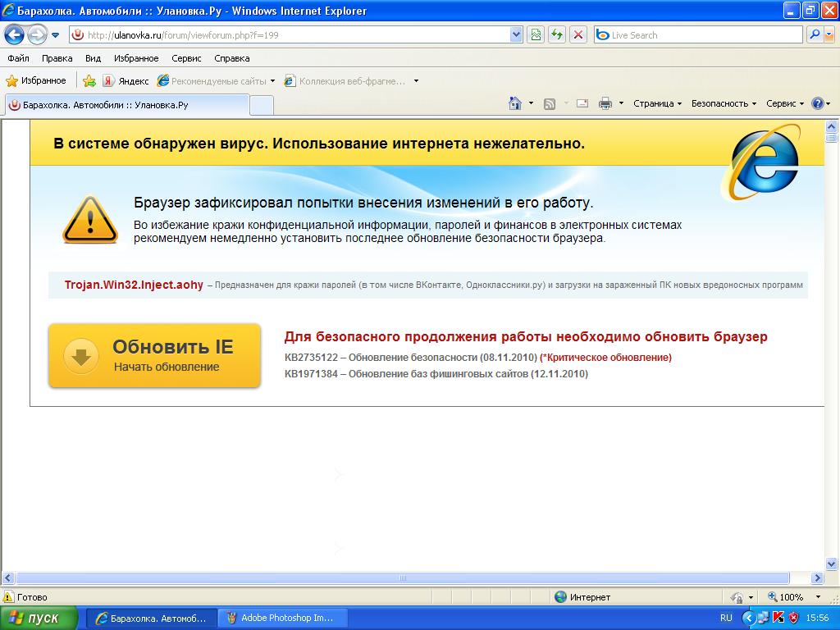This screenshot has height=630, width=840.
Task: Open the Read Mail icon
Action: 582,103
